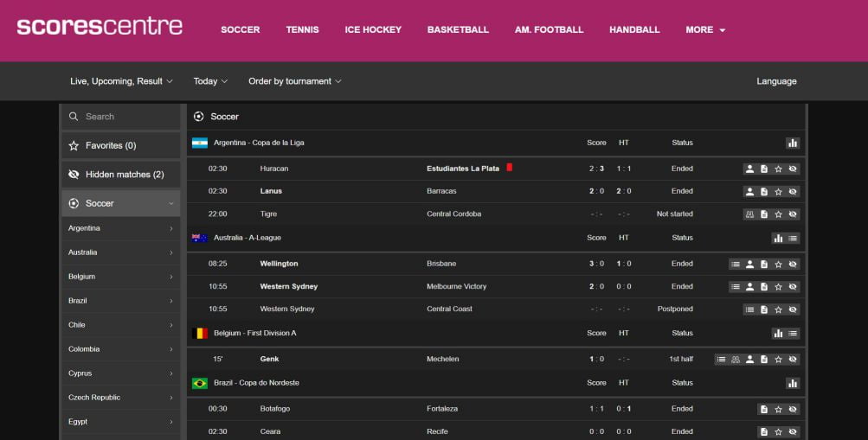Open lineups icon for Melbourne Victory match
Viewport: 868px width, 440px height.
pyautogui.click(x=749, y=287)
